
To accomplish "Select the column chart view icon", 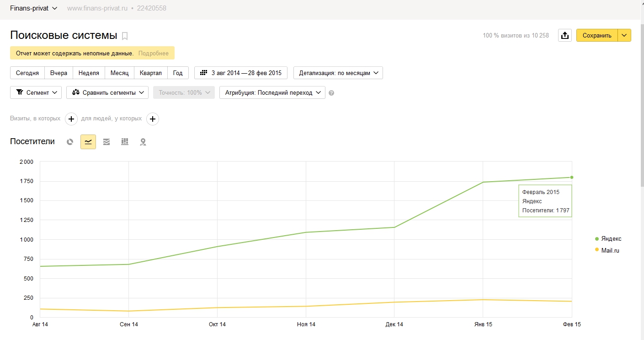I will click(125, 142).
